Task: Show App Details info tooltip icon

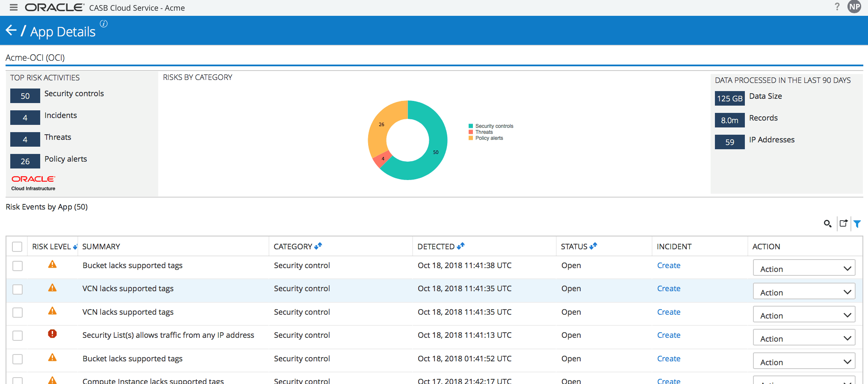Action: coord(103,24)
